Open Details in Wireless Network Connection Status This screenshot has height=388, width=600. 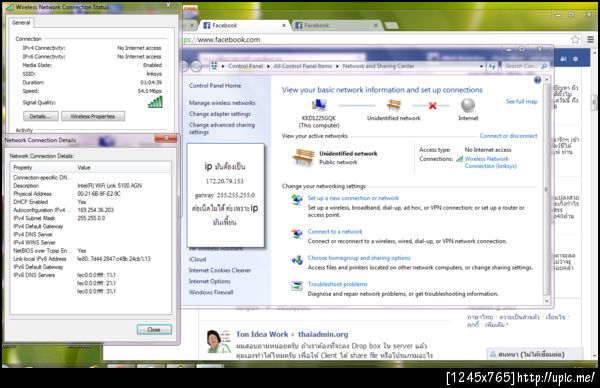coord(41,116)
